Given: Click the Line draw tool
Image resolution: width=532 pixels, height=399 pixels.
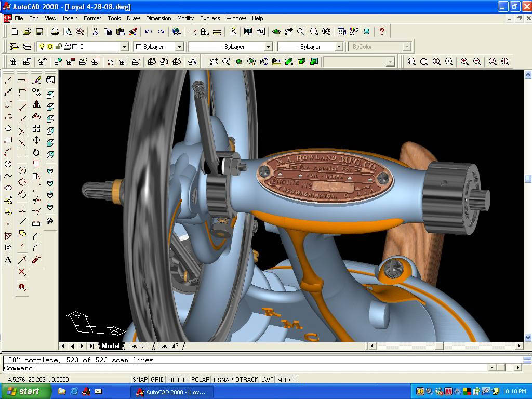Looking at the screenshot, I should tap(8, 80).
